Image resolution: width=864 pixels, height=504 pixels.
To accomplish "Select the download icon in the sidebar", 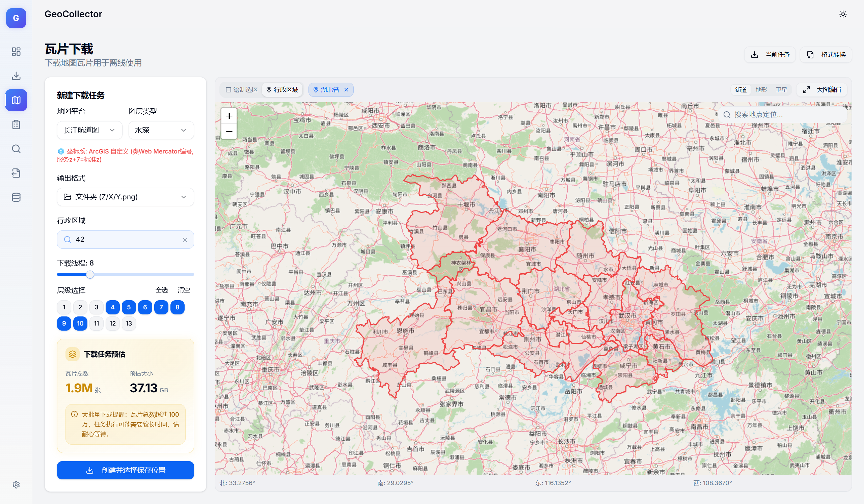I will (16, 76).
